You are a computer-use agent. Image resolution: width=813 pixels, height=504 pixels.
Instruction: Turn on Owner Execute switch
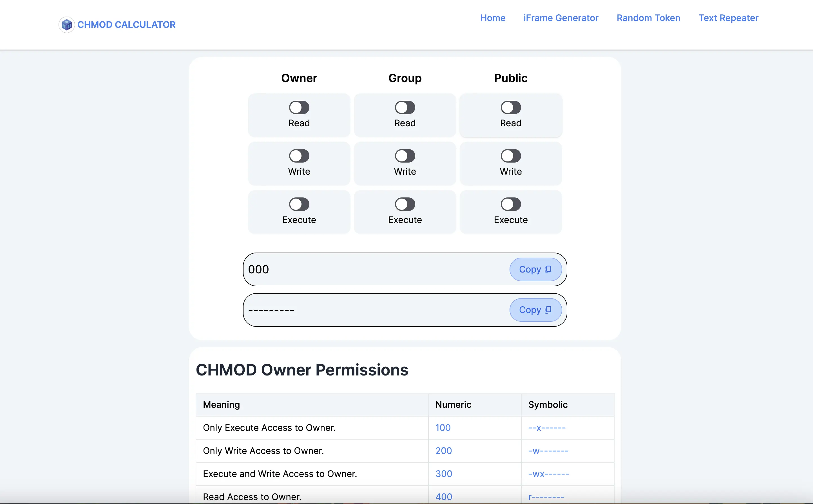click(299, 204)
